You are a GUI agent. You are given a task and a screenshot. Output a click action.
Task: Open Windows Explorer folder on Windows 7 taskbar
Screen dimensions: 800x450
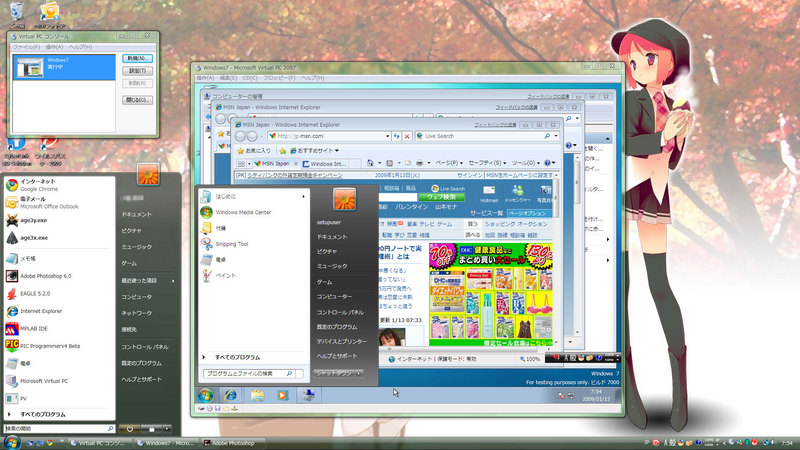click(x=257, y=395)
